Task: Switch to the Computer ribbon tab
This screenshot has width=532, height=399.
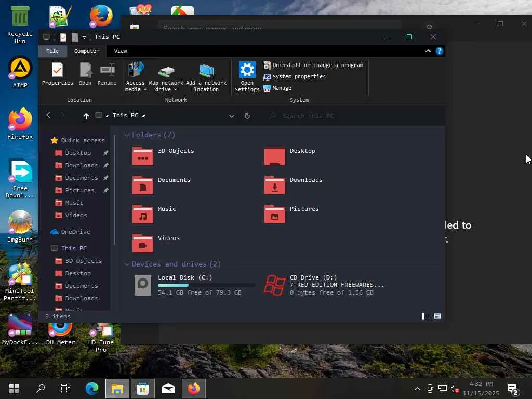Action: click(87, 51)
